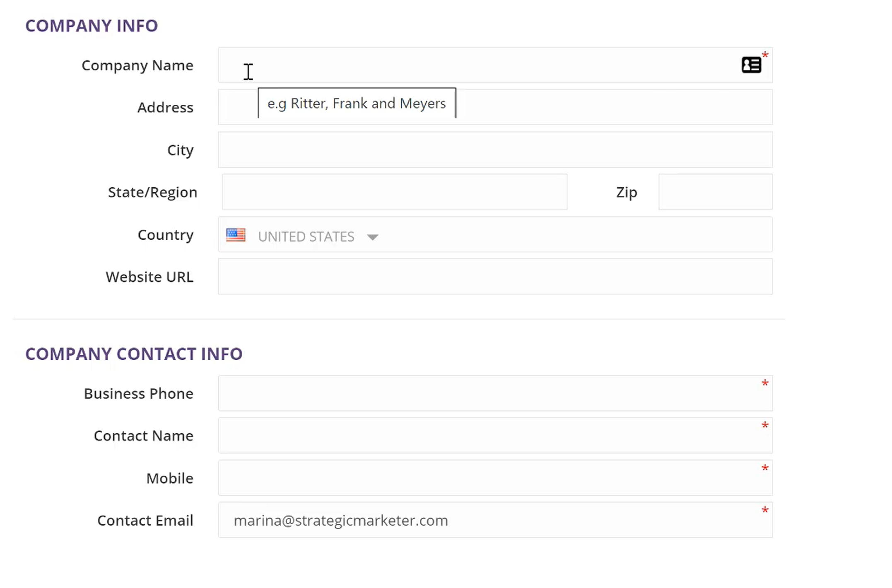892x588 pixels.
Task: Click the Company Name input field
Action: [x=476, y=65]
